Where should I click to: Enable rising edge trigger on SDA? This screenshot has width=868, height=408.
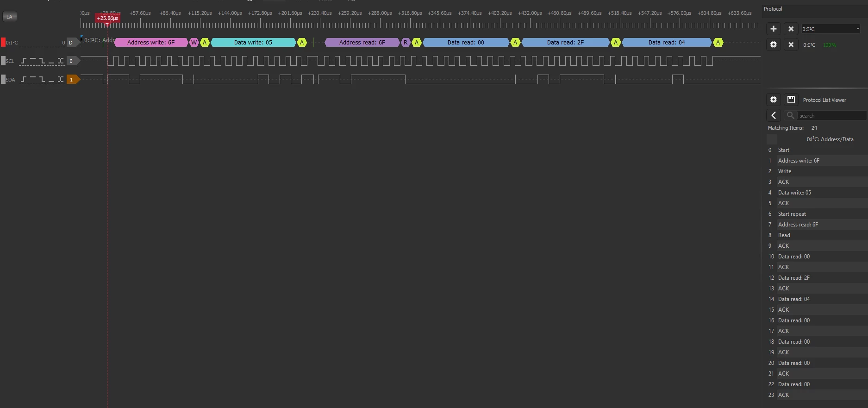(24, 79)
